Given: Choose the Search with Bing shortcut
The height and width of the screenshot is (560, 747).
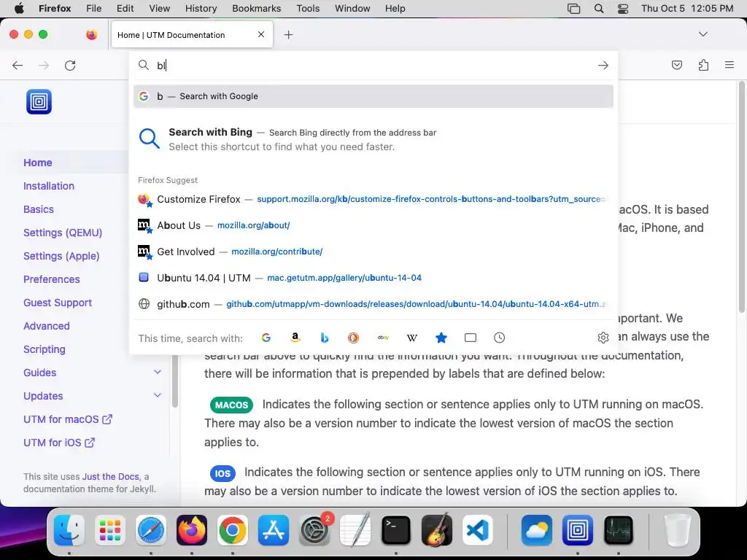Looking at the screenshot, I should [373, 139].
